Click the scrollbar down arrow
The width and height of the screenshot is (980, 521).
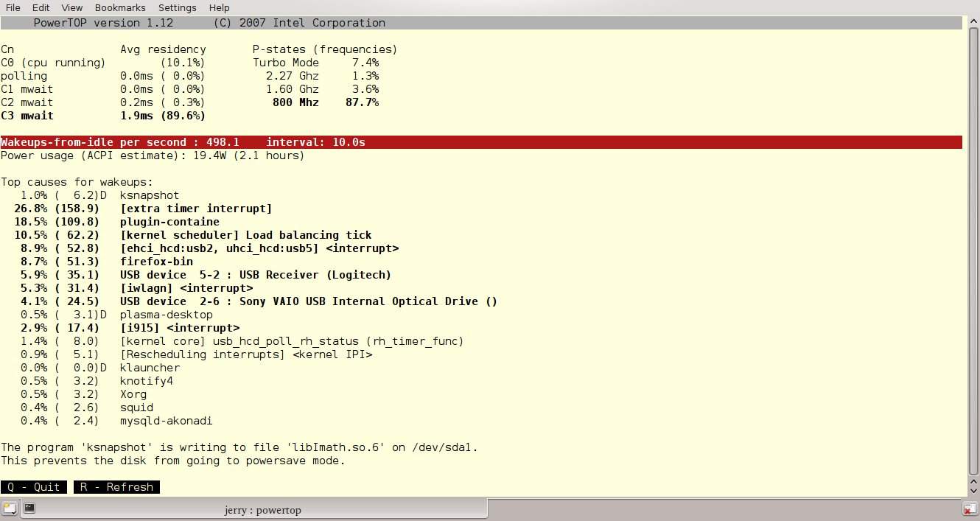(973, 490)
